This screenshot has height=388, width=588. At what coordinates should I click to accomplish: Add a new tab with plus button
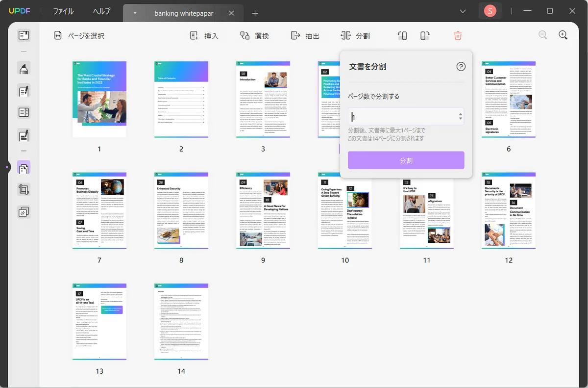pyautogui.click(x=255, y=13)
